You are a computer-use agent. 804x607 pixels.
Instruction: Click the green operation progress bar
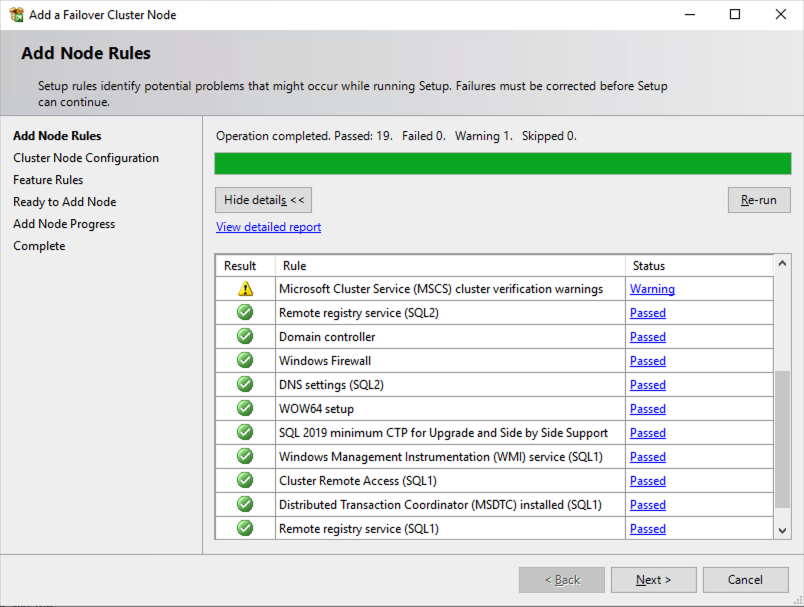502,164
